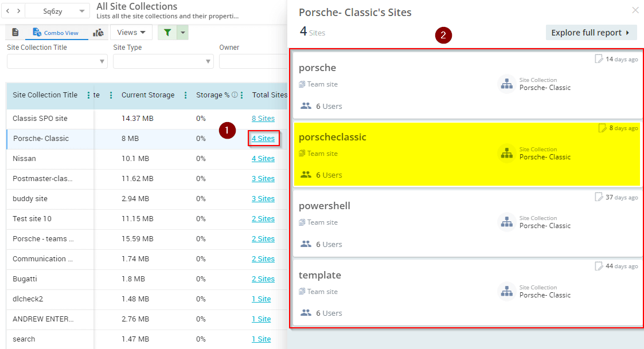Click the 4 Sites link for Nissan

tap(263, 159)
